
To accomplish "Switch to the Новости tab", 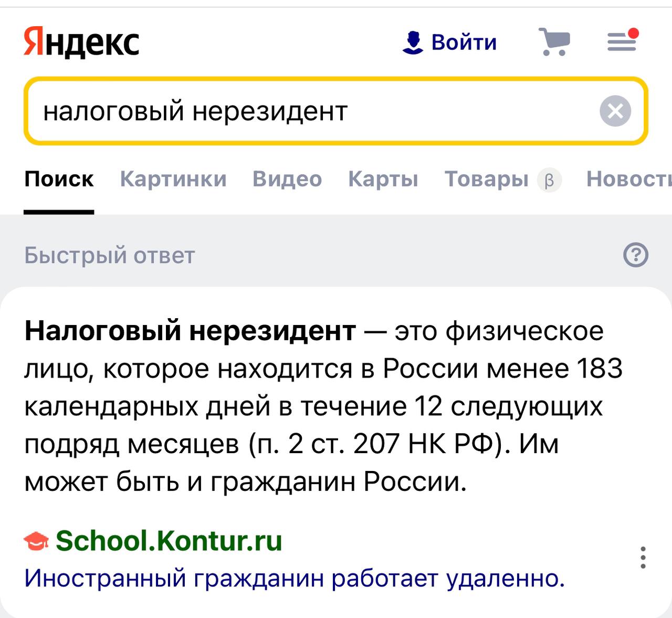I will tap(628, 180).
